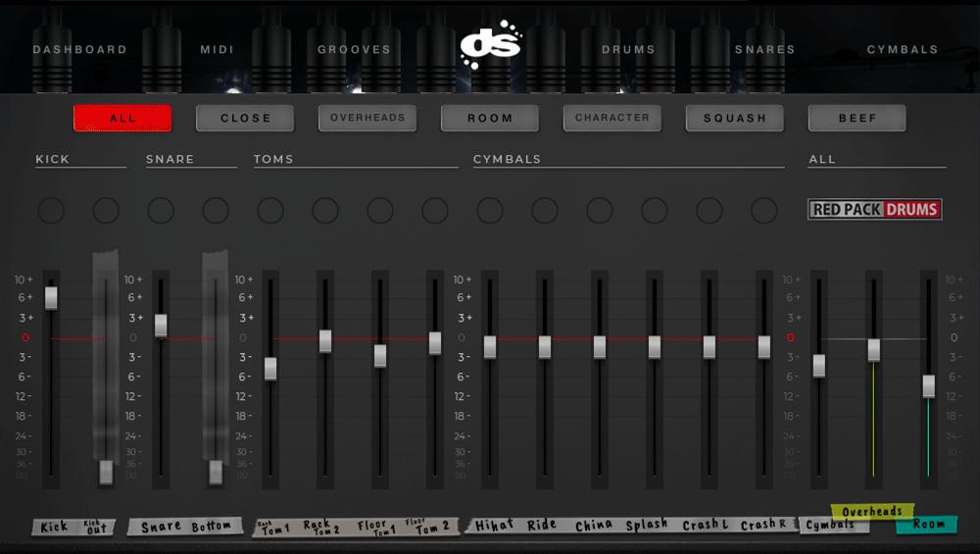The image size is (980, 554).
Task: Click the China tape label
Action: click(594, 526)
